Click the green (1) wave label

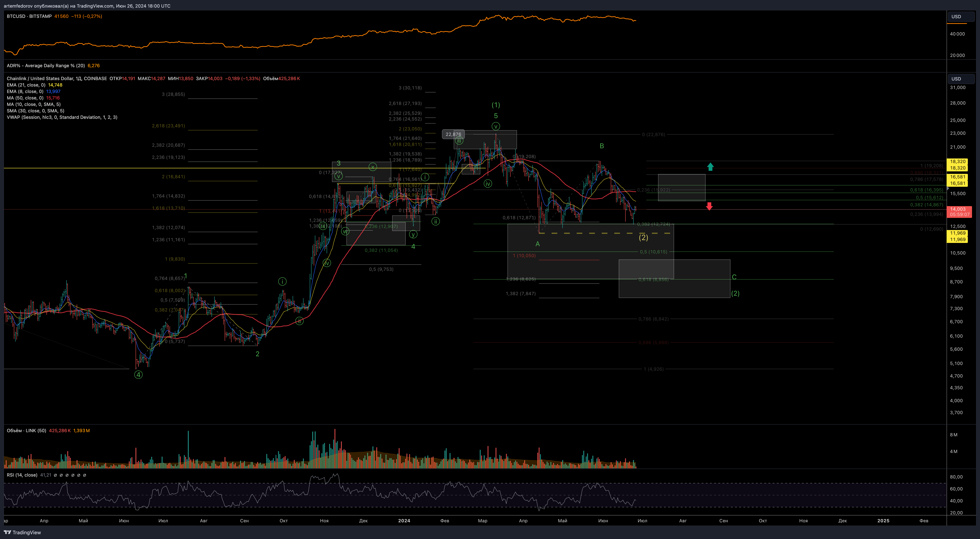[496, 105]
